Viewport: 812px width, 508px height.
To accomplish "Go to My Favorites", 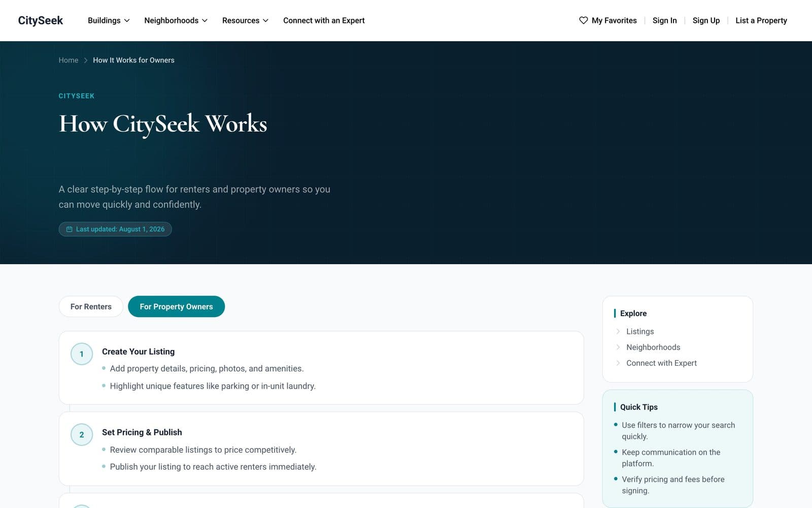I will [608, 20].
